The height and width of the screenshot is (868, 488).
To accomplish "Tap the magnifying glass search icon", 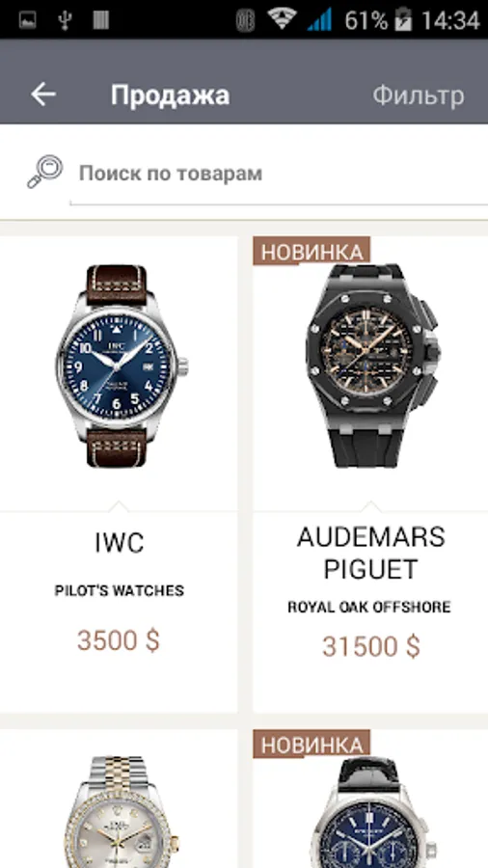I will point(44,172).
